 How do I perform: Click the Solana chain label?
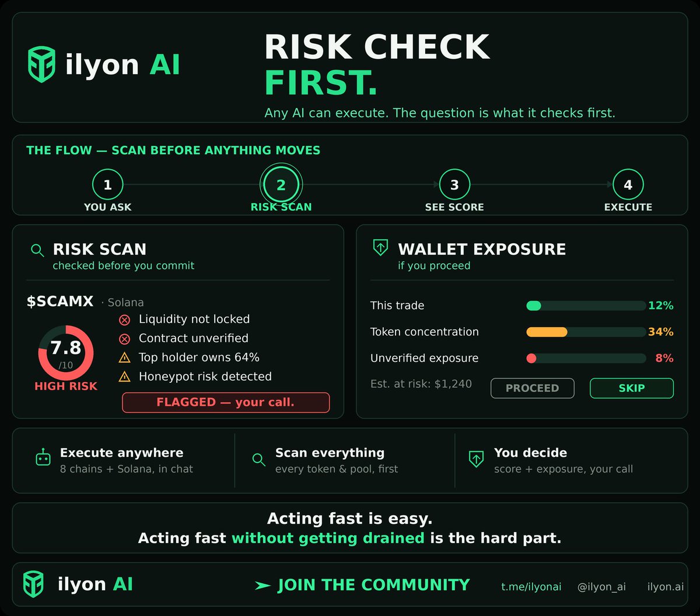click(x=125, y=303)
